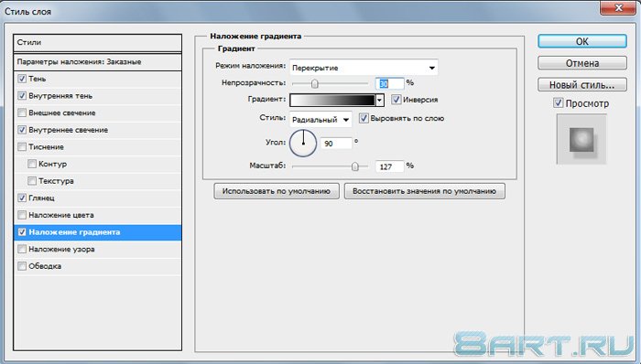
Task: Select the Глянец row label
Action: coord(42,198)
